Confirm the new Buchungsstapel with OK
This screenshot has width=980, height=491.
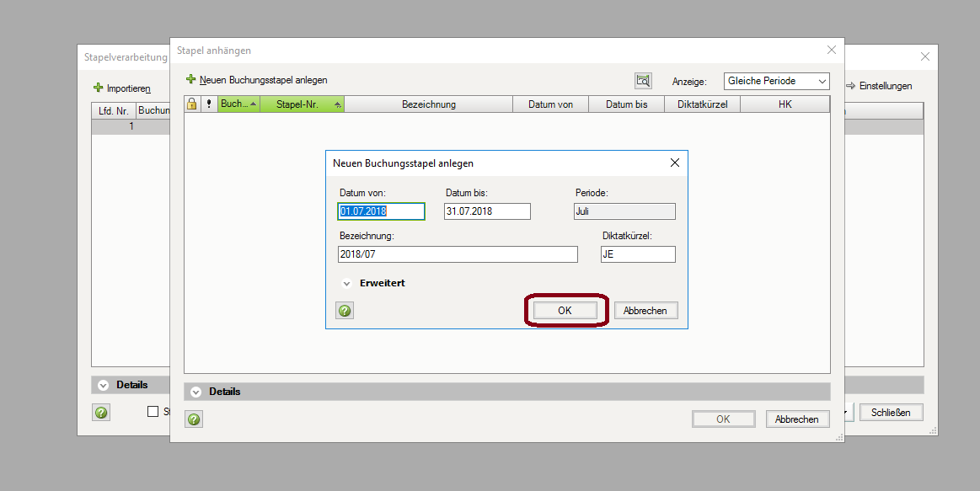(565, 311)
